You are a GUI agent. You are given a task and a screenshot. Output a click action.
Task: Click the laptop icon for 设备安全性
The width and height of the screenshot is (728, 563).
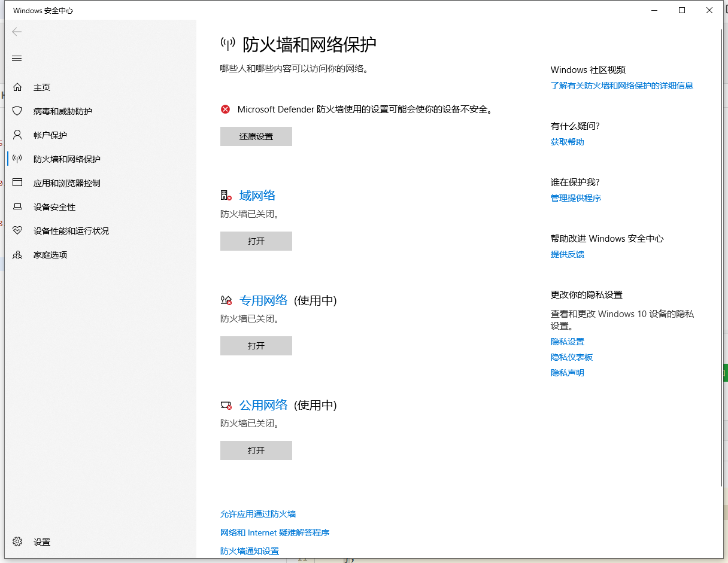tap(17, 207)
